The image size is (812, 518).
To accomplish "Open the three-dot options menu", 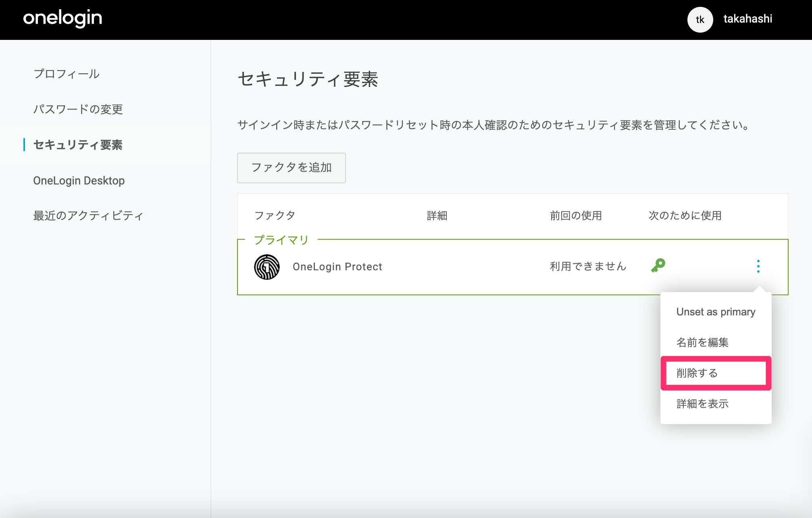I will (x=758, y=266).
